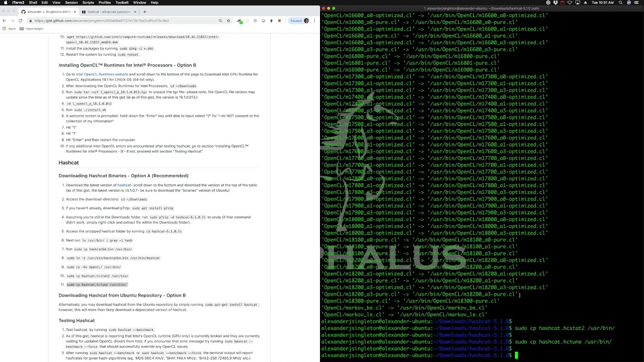Click 'sudo ./install.sh' code snippet

[x=91, y=110]
